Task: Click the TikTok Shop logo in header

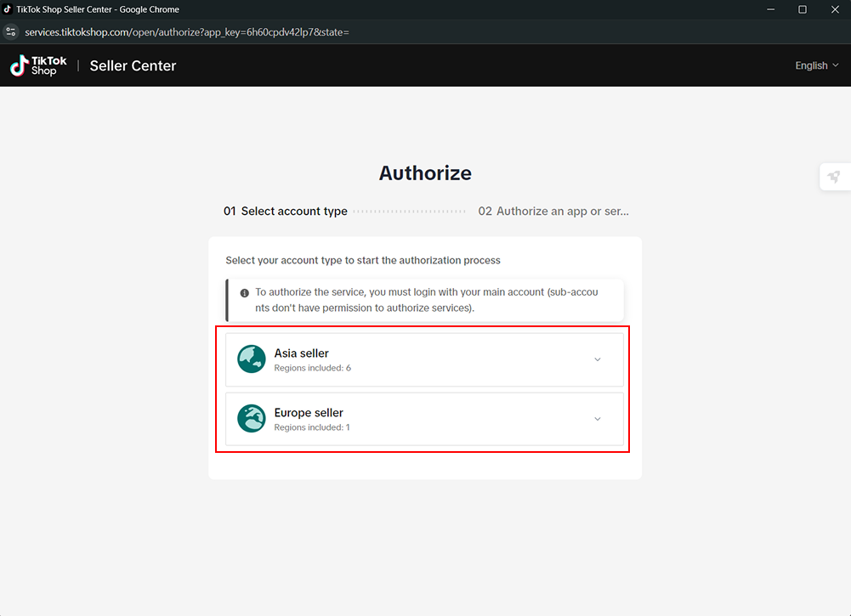Action: [38, 65]
